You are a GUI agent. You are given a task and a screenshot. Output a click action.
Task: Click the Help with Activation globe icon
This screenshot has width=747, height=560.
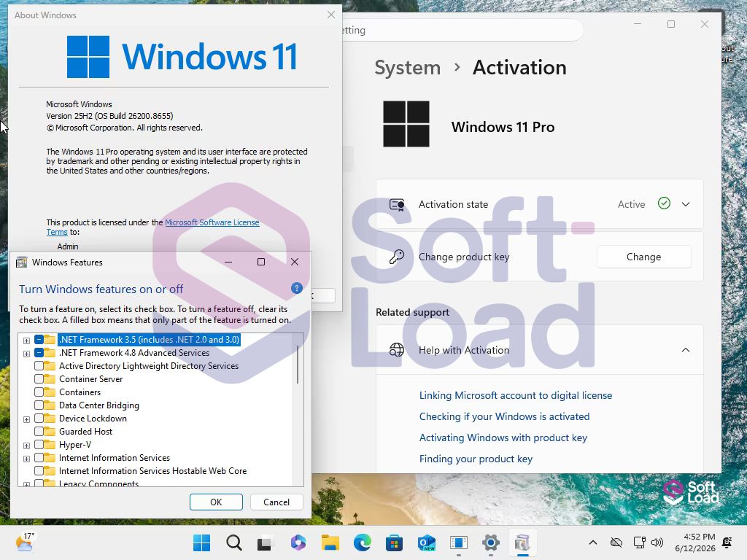[396, 350]
